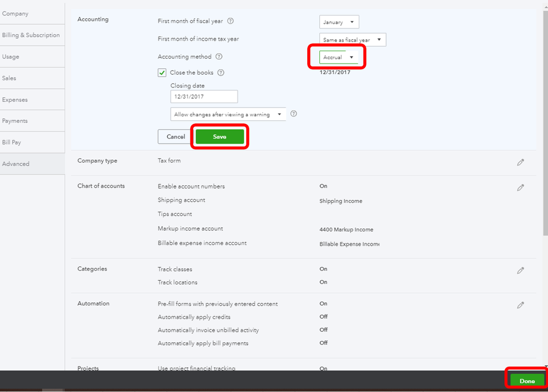The width and height of the screenshot is (548, 392).
Task: Switch to the Sales tab
Action: tap(32, 78)
